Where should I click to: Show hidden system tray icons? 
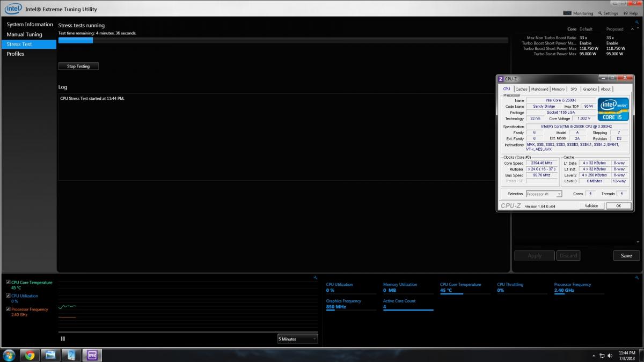[x=594, y=356]
